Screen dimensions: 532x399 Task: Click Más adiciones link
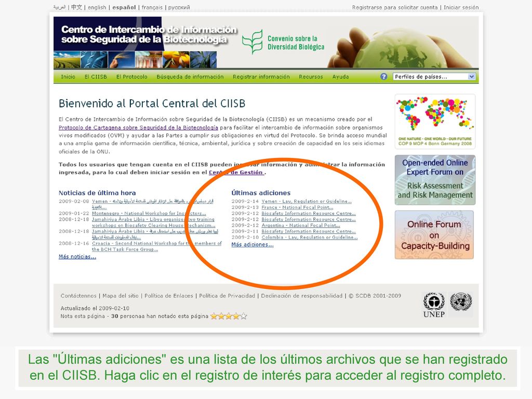tap(252, 244)
